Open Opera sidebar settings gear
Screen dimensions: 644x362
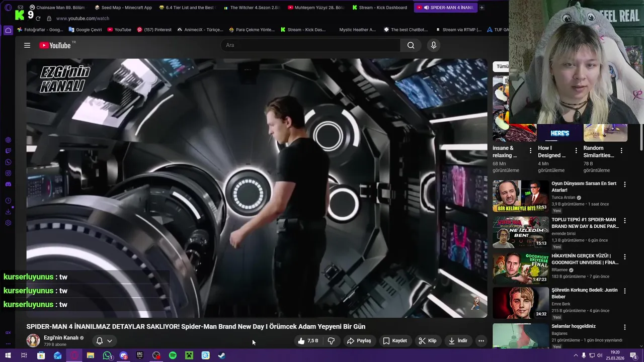point(8,223)
